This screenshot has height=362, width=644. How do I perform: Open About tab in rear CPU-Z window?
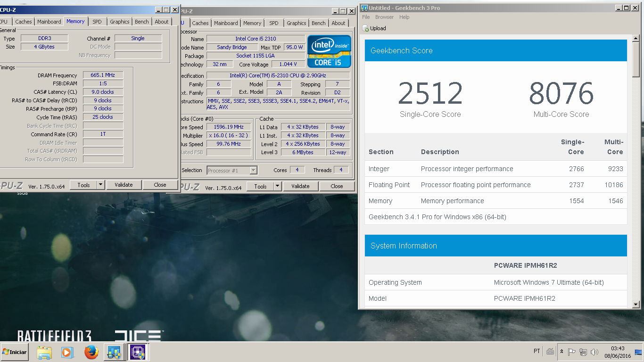pos(338,23)
